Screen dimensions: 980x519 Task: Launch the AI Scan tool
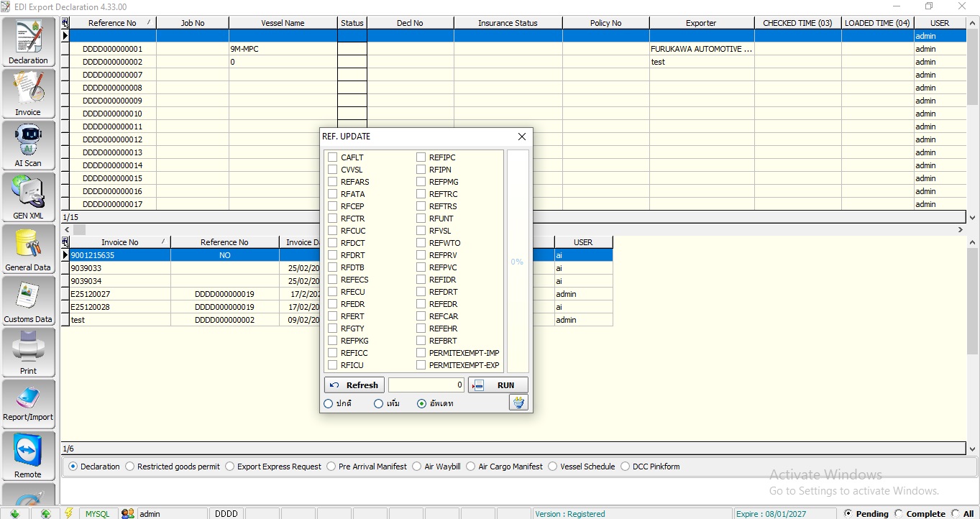click(x=29, y=144)
